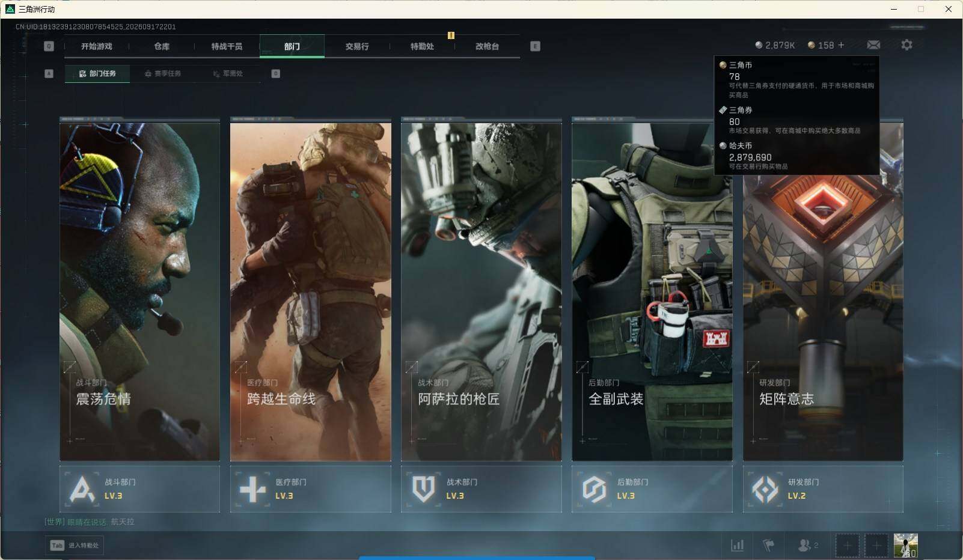Select the 部门 tab
Screen dimensions: 963x560
click(292, 46)
